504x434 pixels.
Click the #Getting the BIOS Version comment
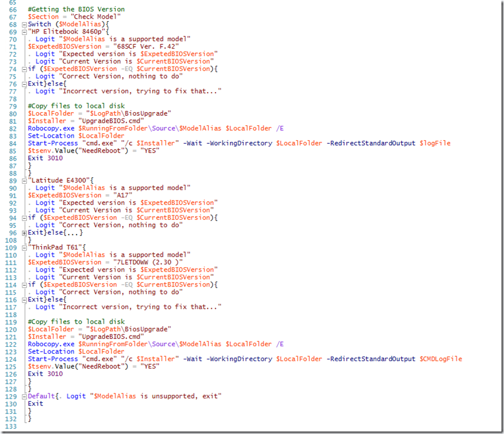(x=76, y=9)
